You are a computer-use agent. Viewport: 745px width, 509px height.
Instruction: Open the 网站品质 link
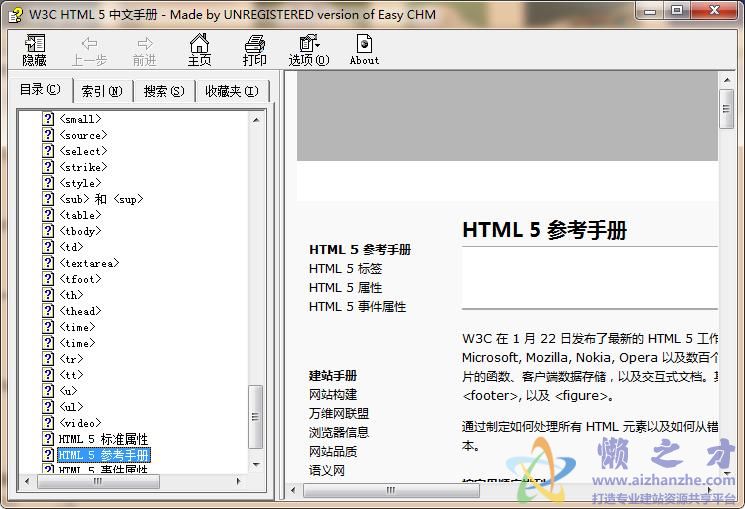(333, 451)
